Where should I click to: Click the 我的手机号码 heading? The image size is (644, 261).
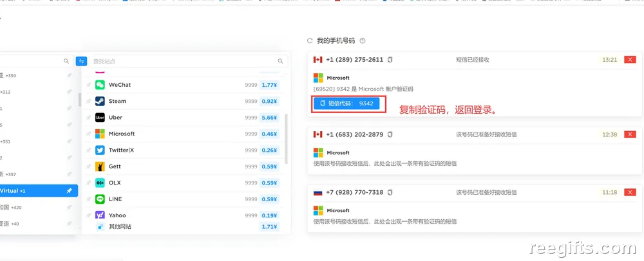click(336, 41)
